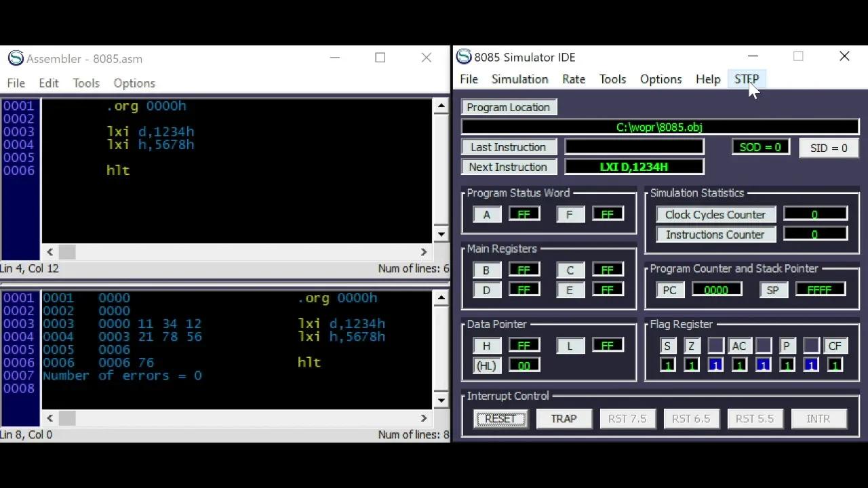
Task: Open the Simulation menu
Action: pyautogui.click(x=519, y=79)
